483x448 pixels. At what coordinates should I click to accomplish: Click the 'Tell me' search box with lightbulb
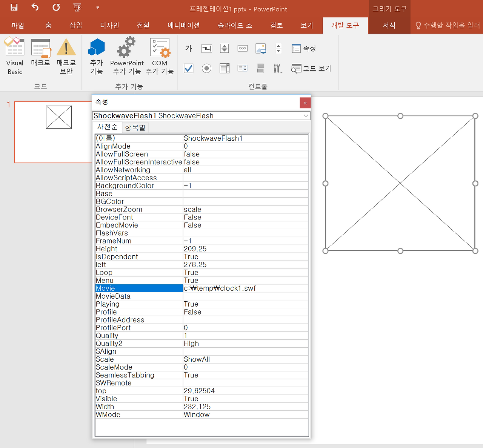click(448, 25)
